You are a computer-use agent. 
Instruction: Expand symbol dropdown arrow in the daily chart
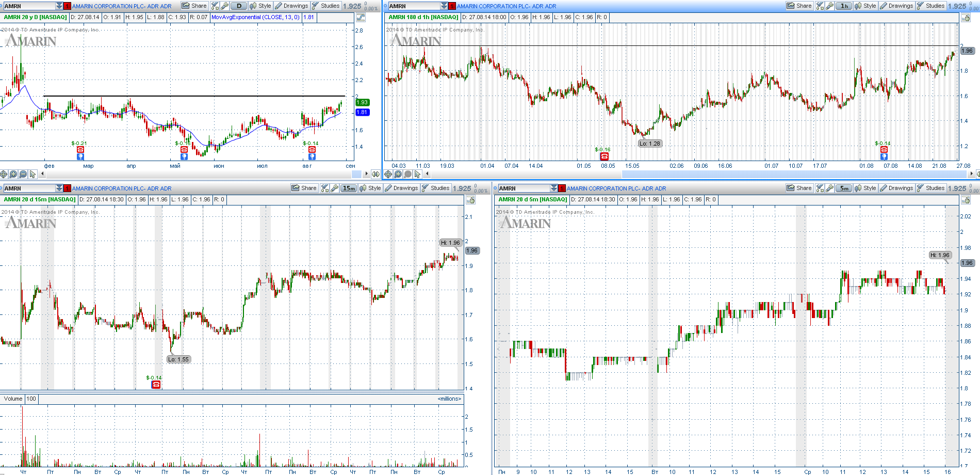[59, 6]
